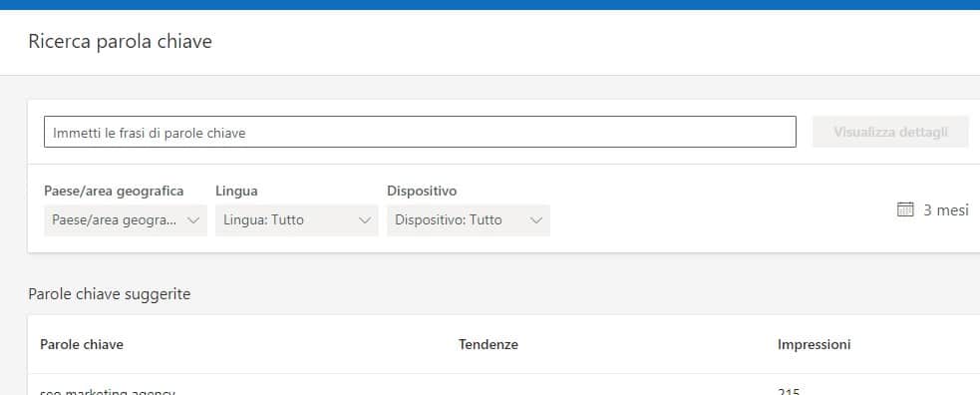This screenshot has height=395, width=980.
Task: Click the Tendenze column header
Action: (x=489, y=344)
